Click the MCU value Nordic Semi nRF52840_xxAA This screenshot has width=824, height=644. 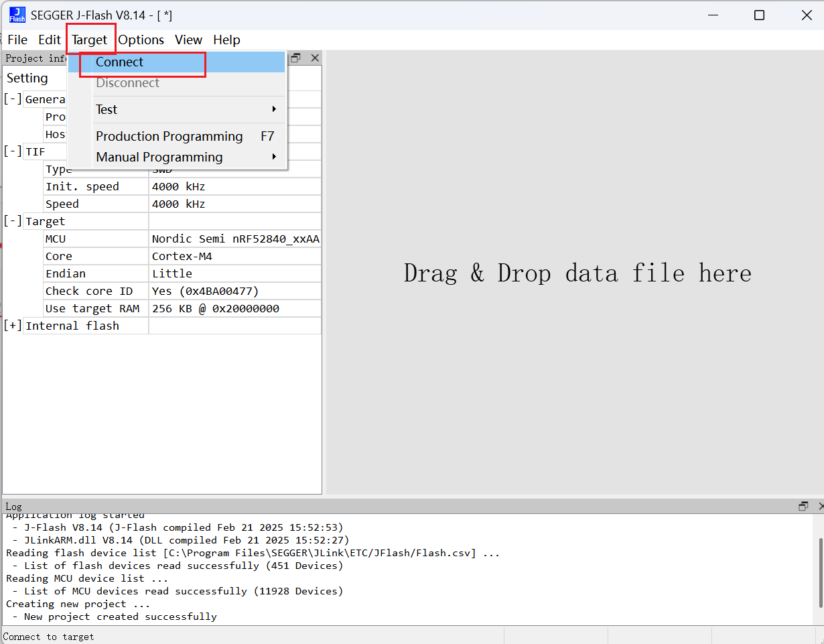point(236,239)
